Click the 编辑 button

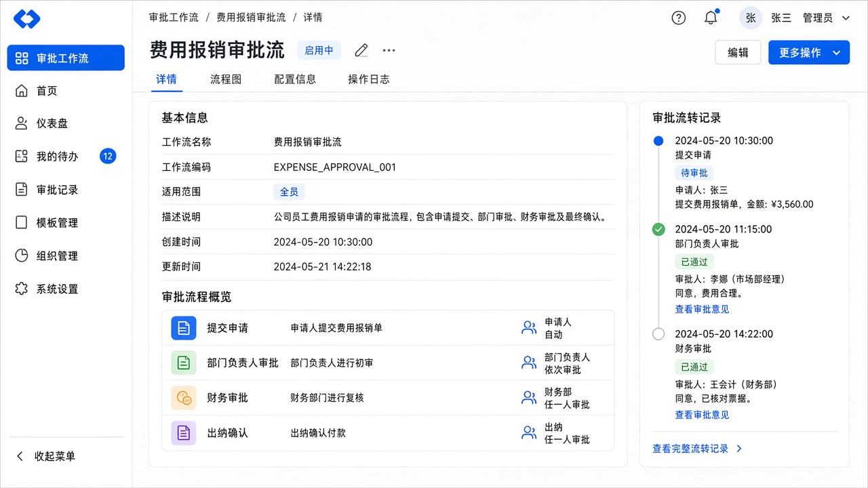pyautogui.click(x=738, y=52)
